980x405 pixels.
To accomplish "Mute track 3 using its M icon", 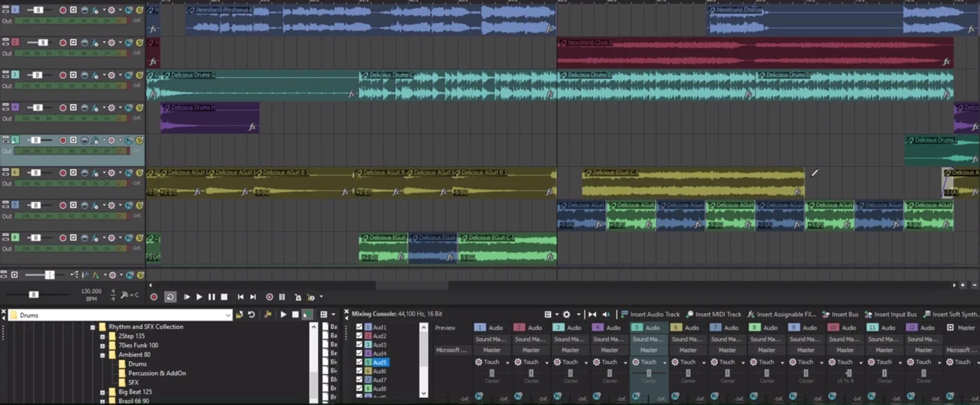I will [129, 75].
